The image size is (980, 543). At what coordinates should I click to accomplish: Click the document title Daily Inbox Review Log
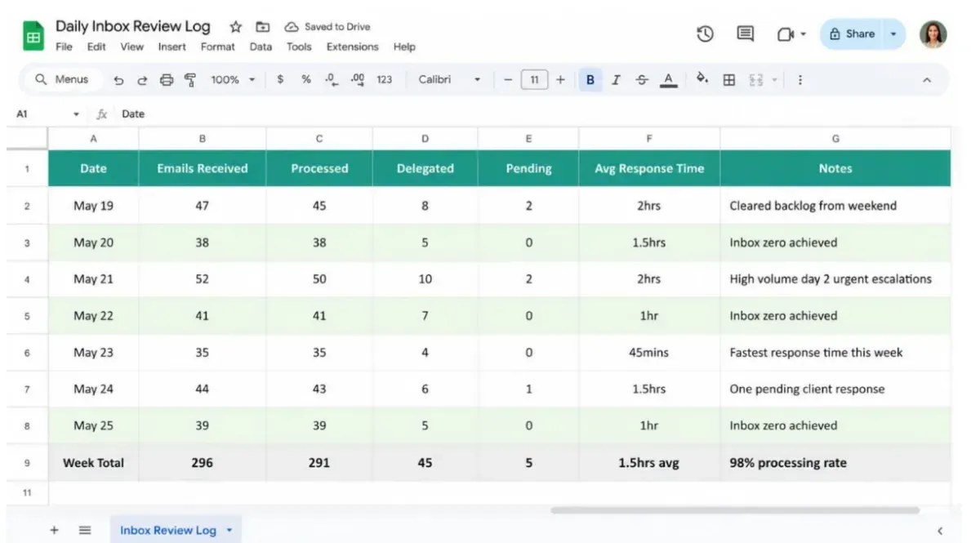133,26
